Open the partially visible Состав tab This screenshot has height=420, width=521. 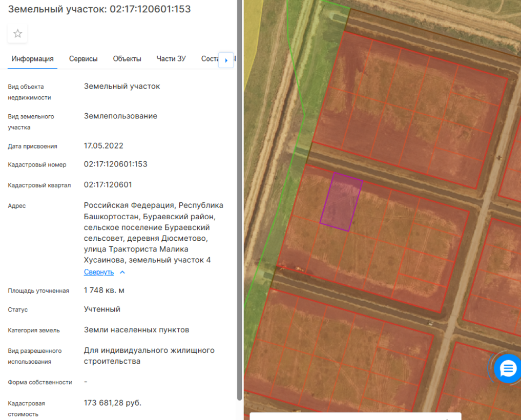click(x=209, y=59)
